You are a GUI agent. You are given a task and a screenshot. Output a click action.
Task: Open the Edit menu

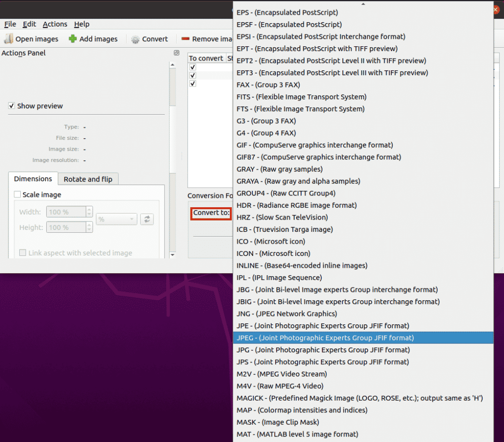pos(29,24)
